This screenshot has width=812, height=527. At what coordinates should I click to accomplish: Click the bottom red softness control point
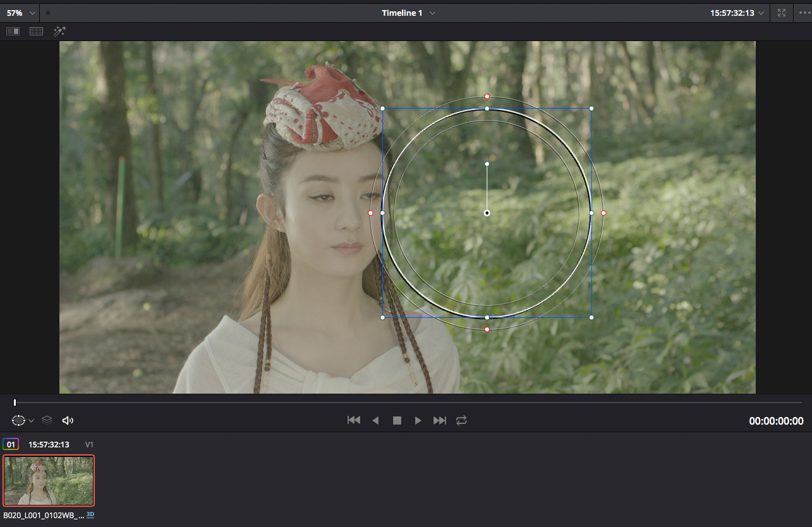487,330
